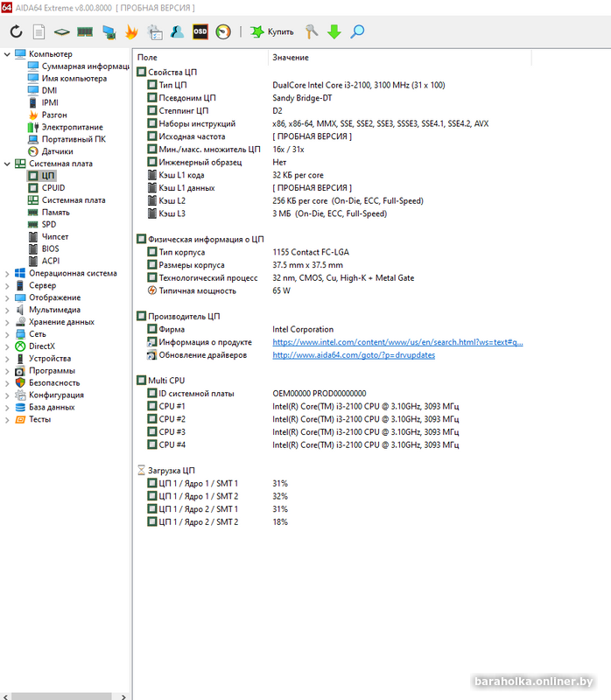Viewport: 611px width, 700px height.
Task: Expand the Устройства tree node
Action: coord(7,359)
